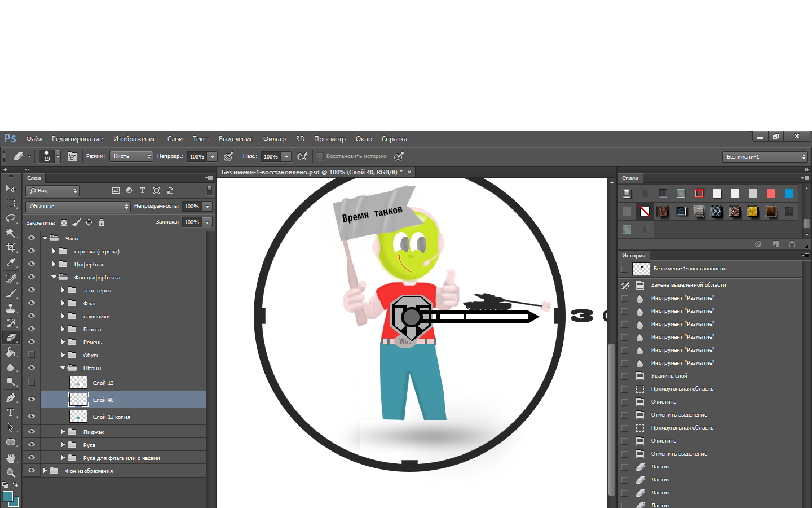Select the Magic Wand tool

(11, 233)
